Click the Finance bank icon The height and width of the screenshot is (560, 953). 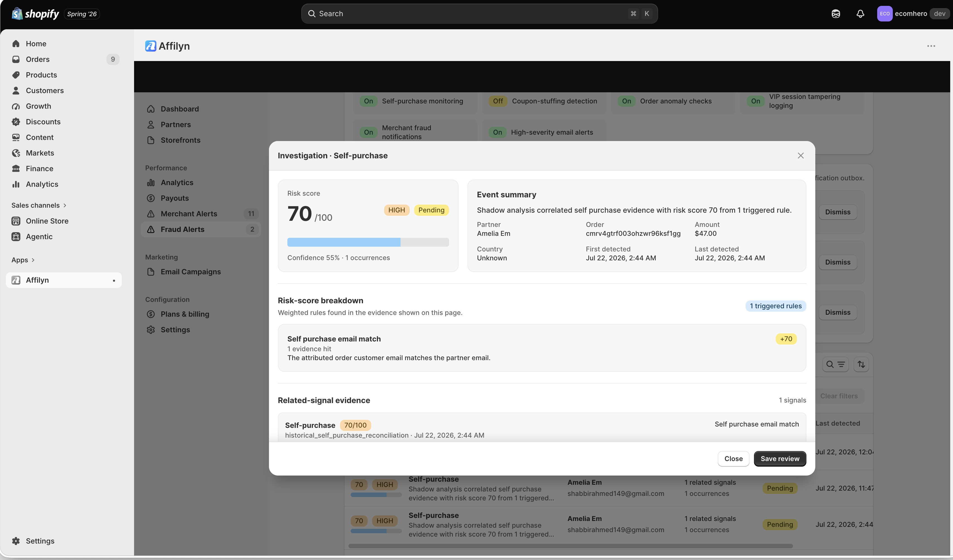click(16, 169)
